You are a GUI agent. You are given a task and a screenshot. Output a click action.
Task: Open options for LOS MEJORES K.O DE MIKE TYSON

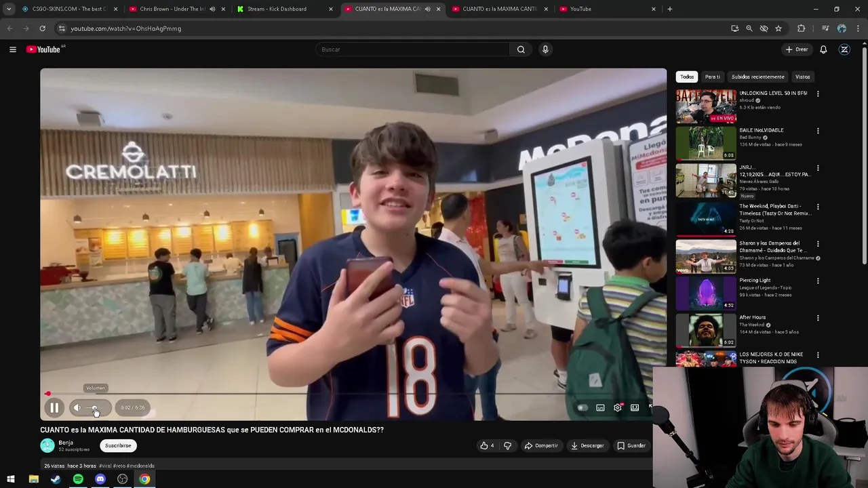click(818, 355)
